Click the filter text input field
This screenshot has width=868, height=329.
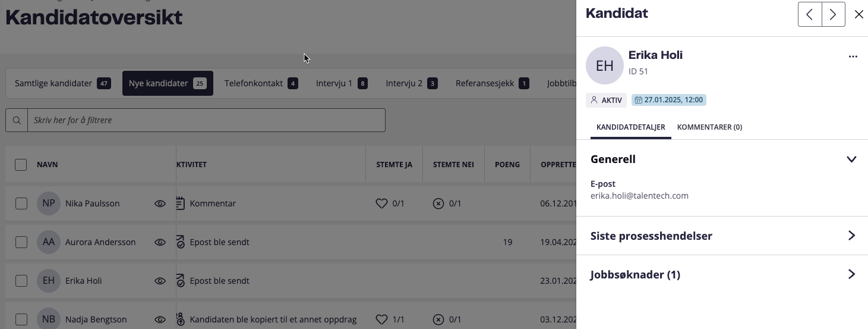pyautogui.click(x=206, y=120)
